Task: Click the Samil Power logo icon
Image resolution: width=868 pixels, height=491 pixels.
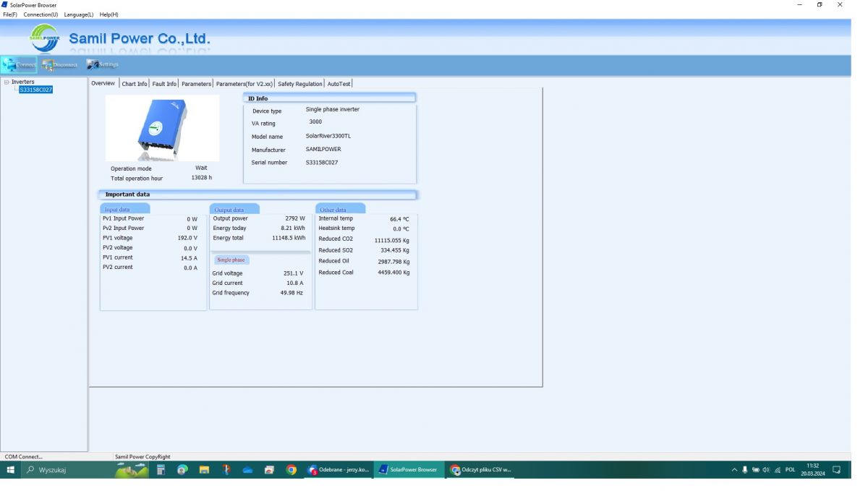Action: 44,38
